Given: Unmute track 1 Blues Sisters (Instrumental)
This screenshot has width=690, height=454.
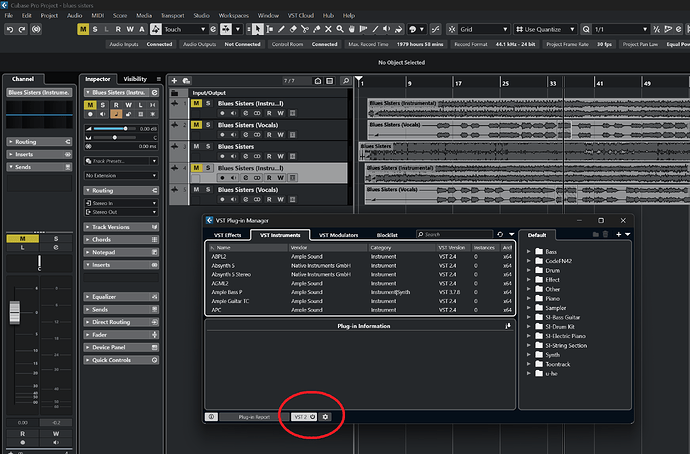Looking at the screenshot, I should coord(196,103).
